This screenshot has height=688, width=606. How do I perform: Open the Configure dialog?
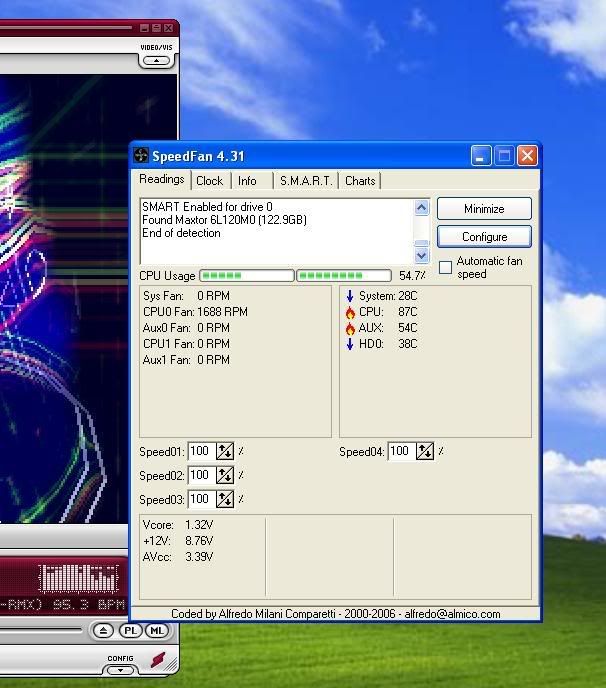coord(484,236)
